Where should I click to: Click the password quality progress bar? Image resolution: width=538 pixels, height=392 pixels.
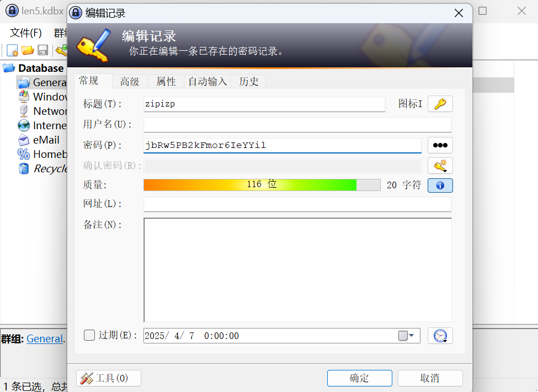pyautogui.click(x=262, y=184)
